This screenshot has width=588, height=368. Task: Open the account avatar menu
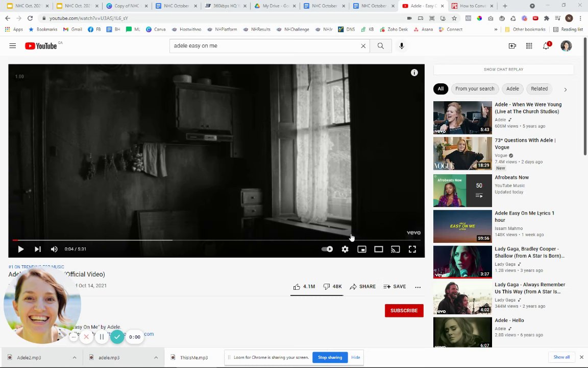(566, 46)
